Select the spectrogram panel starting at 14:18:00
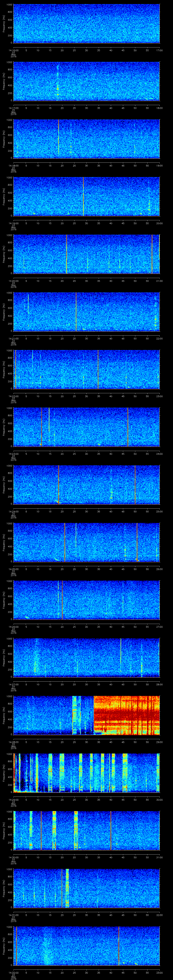This screenshot has height=980, width=173. (87, 139)
